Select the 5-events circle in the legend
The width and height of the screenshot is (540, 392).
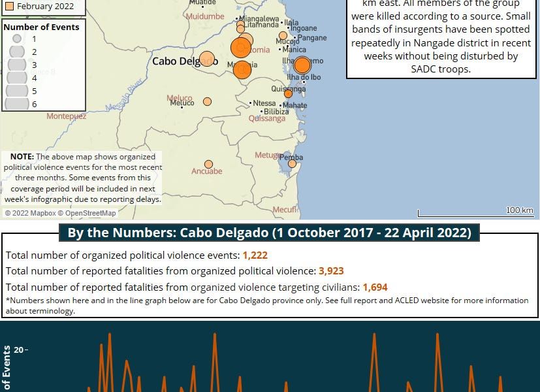[x=17, y=91]
